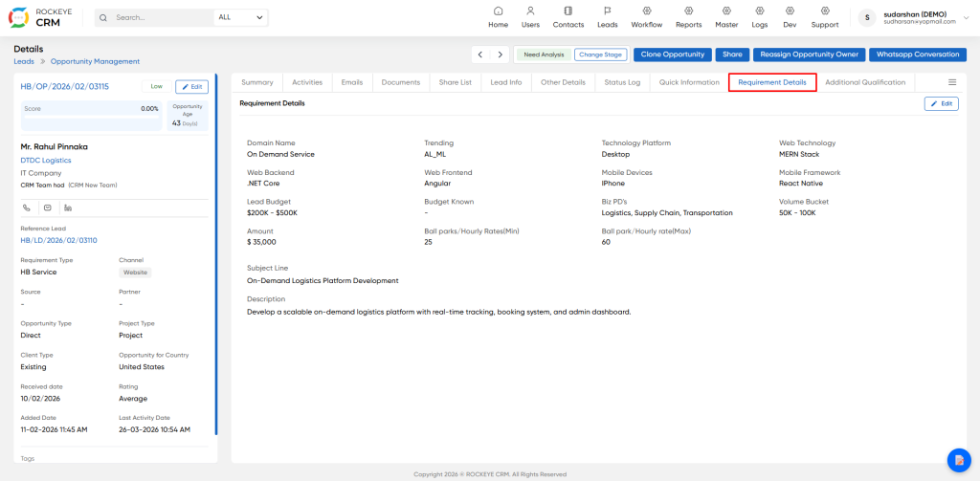Click subject On-Demand Logistics Platform Development
Screen dimensions: 980x481
(323, 280)
